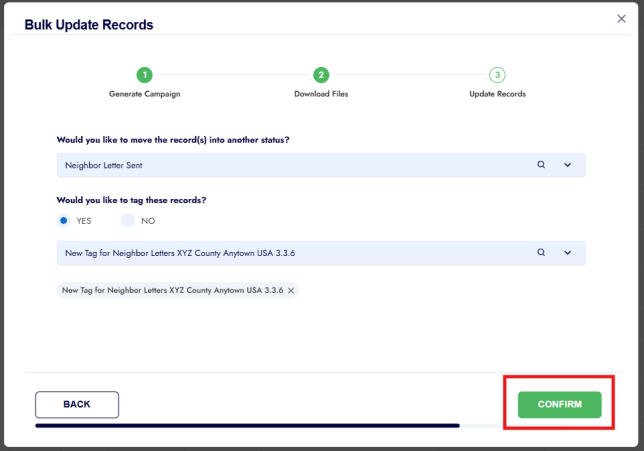644x451 pixels.
Task: Click the search icon in tag field
Action: [x=541, y=253]
